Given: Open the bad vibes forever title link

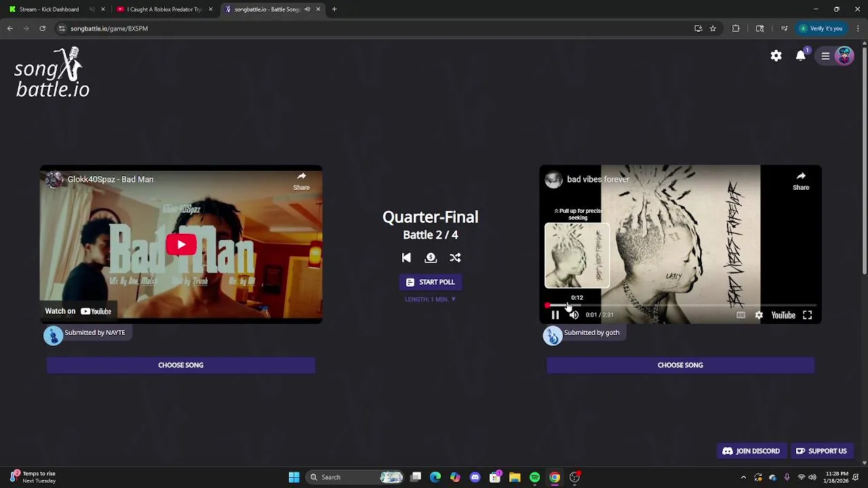Looking at the screenshot, I should (598, 180).
